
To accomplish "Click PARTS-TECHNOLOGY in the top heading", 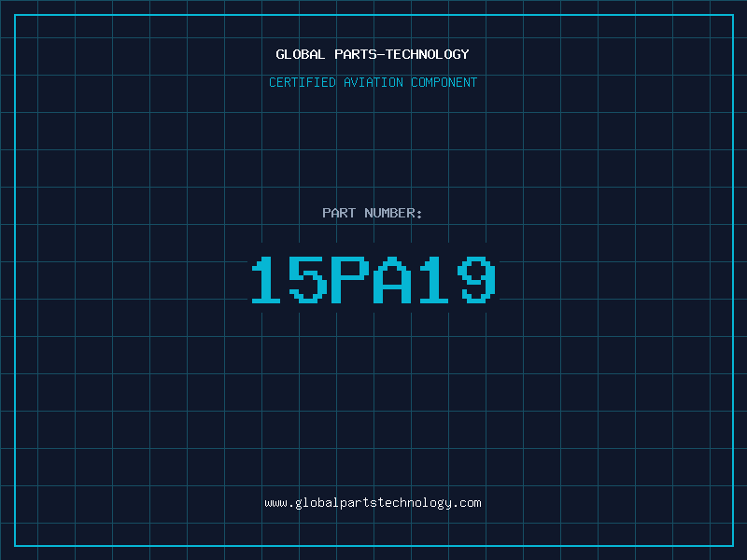I will point(402,54).
